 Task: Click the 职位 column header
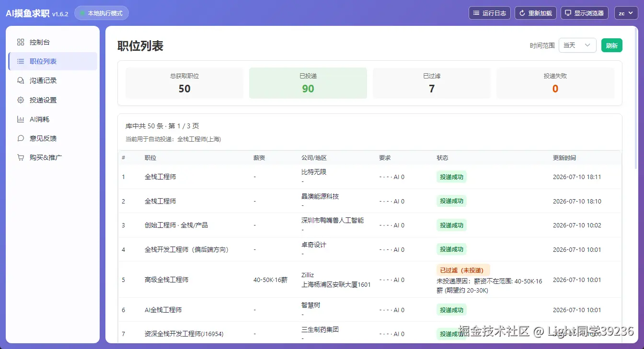[x=150, y=158]
